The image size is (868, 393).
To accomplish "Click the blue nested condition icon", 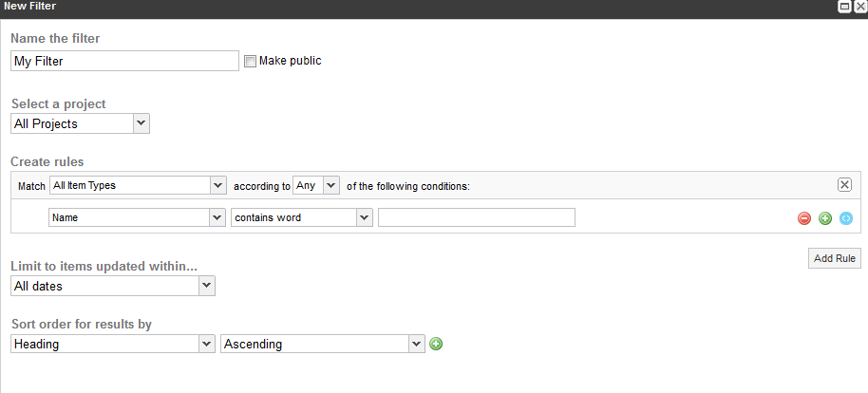I will (846, 218).
